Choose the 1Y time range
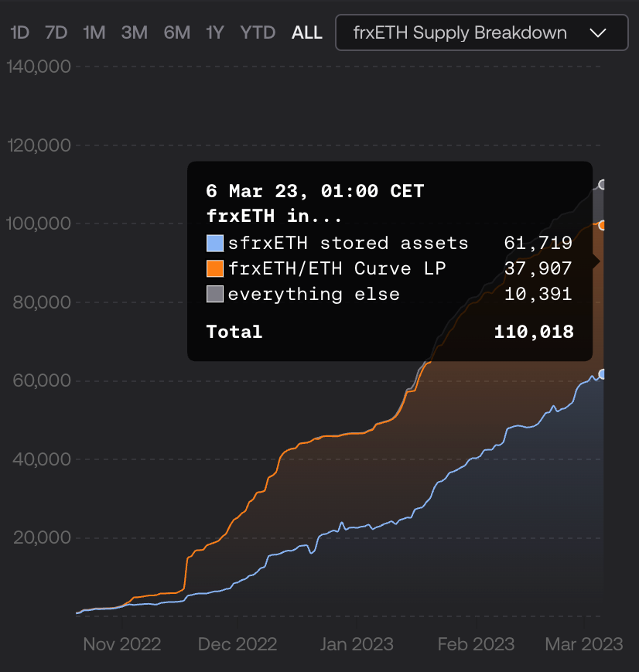 pyautogui.click(x=215, y=32)
